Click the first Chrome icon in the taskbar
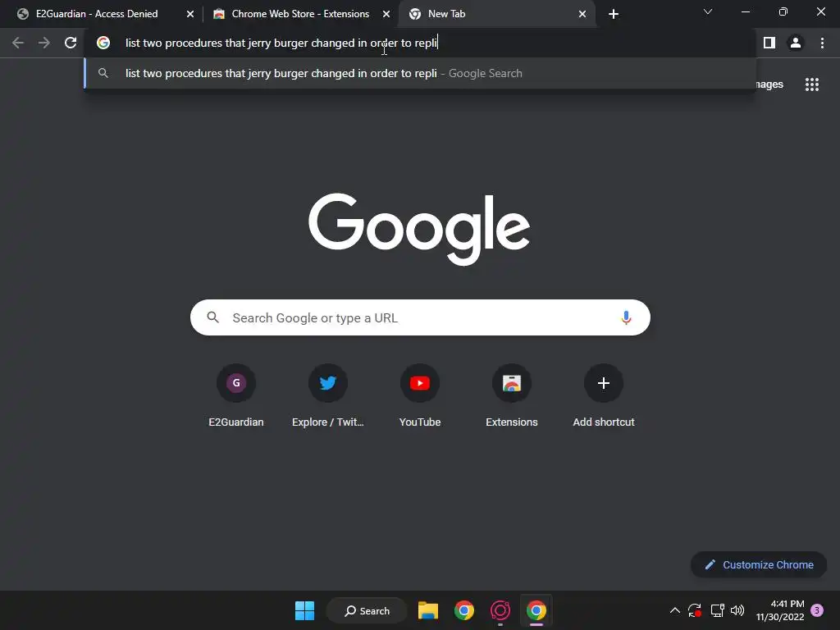Screen dimensions: 840x630 [x=464, y=610]
